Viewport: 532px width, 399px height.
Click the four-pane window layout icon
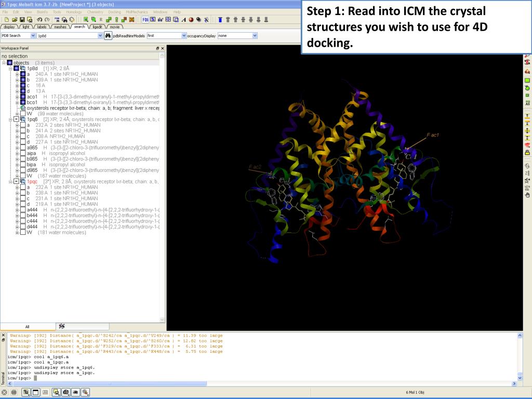(168, 20)
